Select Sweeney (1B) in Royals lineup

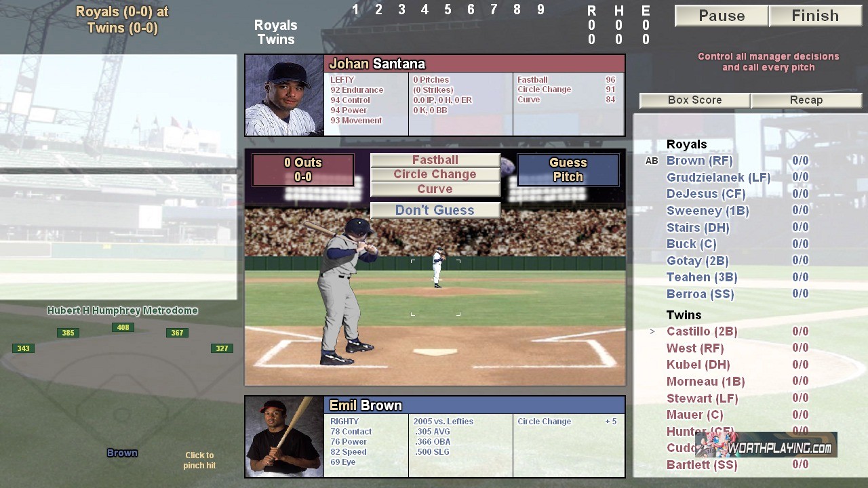[707, 211]
